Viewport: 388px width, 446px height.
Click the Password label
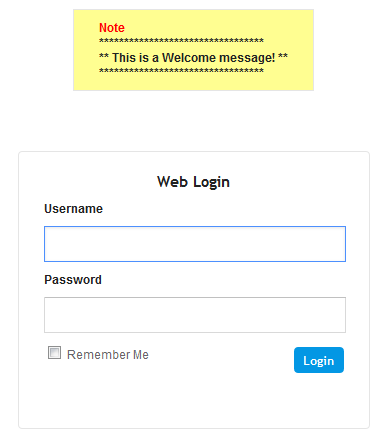[x=73, y=280]
